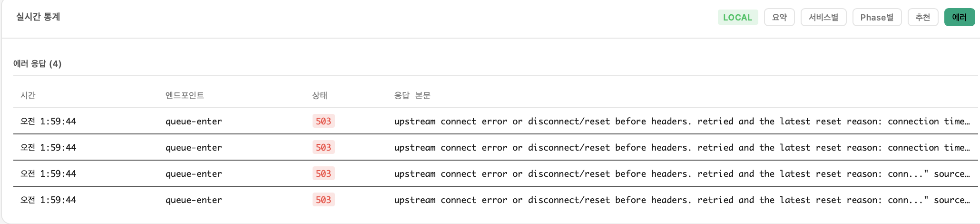Click the green LOCAL environment badge
980x224 pixels.
coord(737,18)
